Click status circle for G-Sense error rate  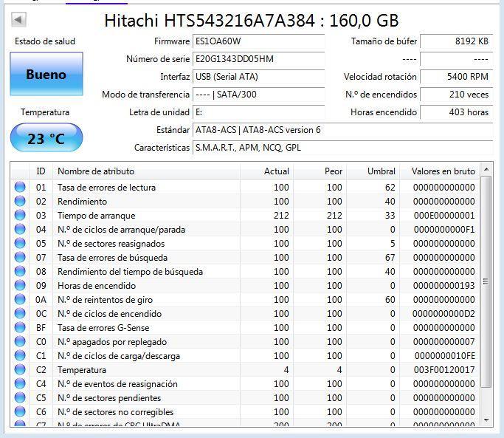(x=20, y=327)
